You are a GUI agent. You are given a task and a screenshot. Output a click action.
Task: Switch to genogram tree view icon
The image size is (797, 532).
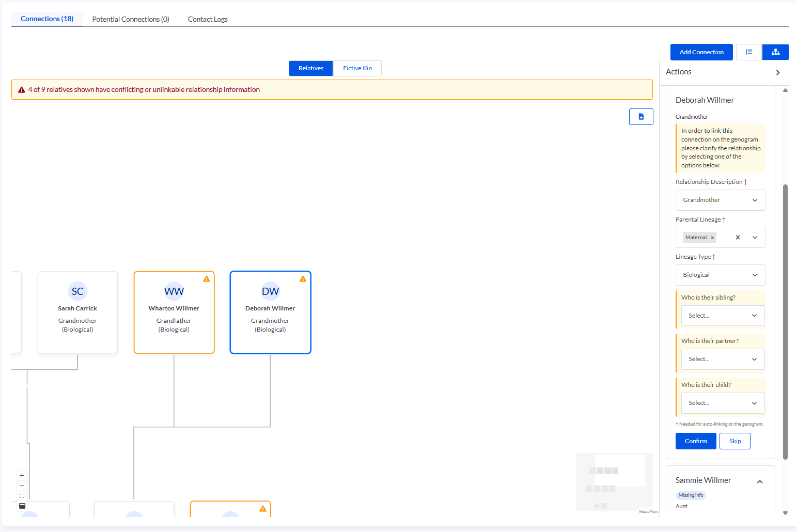(x=775, y=52)
